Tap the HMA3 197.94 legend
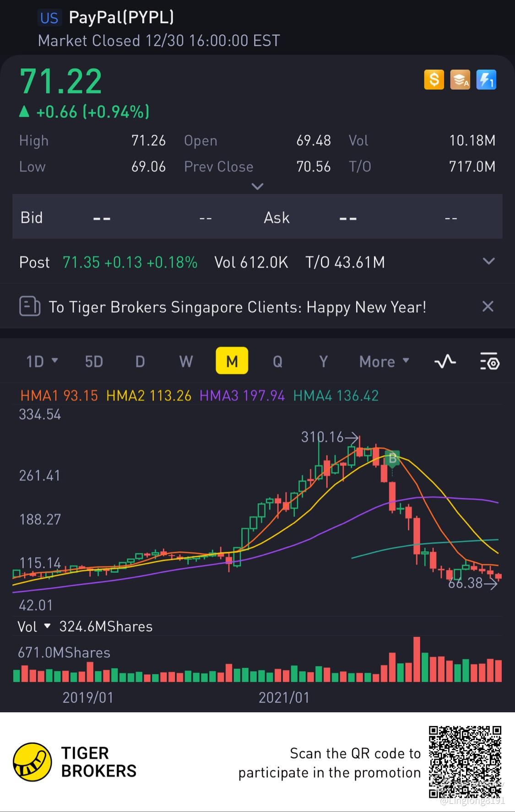 coord(242,396)
